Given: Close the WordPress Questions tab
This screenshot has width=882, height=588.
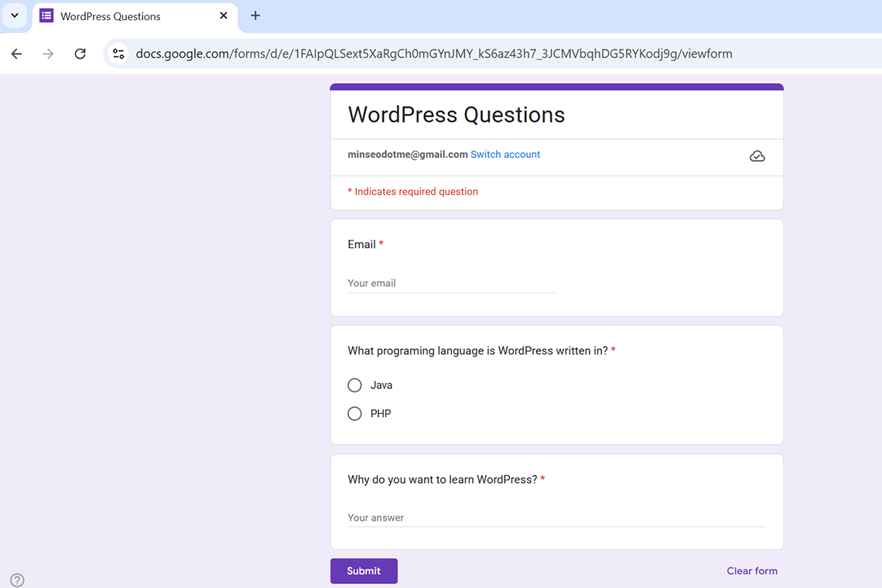Looking at the screenshot, I should coord(224,15).
